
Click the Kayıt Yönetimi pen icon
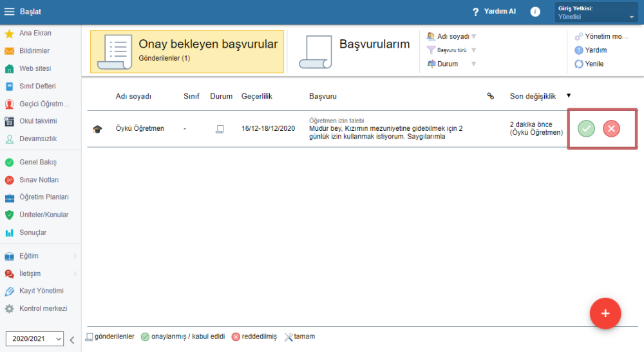(x=9, y=291)
